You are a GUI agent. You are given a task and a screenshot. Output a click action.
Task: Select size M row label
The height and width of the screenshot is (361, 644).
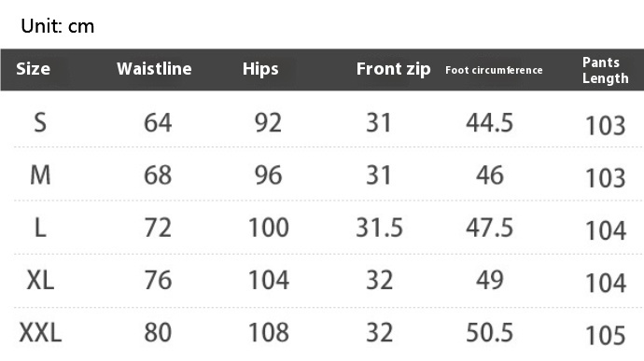pyautogui.click(x=40, y=175)
